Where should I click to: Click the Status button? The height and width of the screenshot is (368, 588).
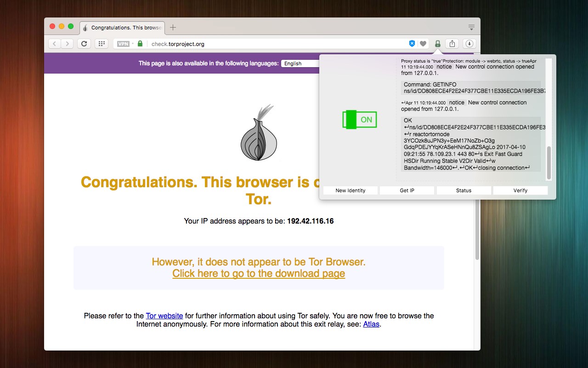click(464, 190)
